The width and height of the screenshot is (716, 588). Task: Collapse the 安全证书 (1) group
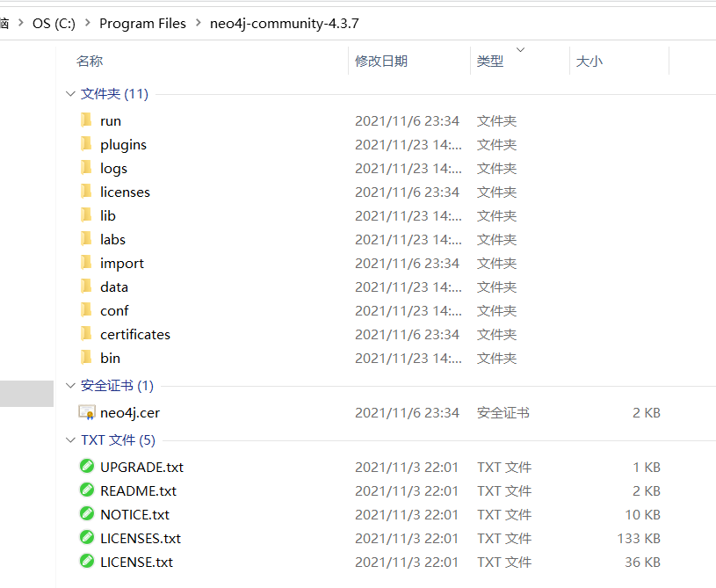pyautogui.click(x=70, y=386)
